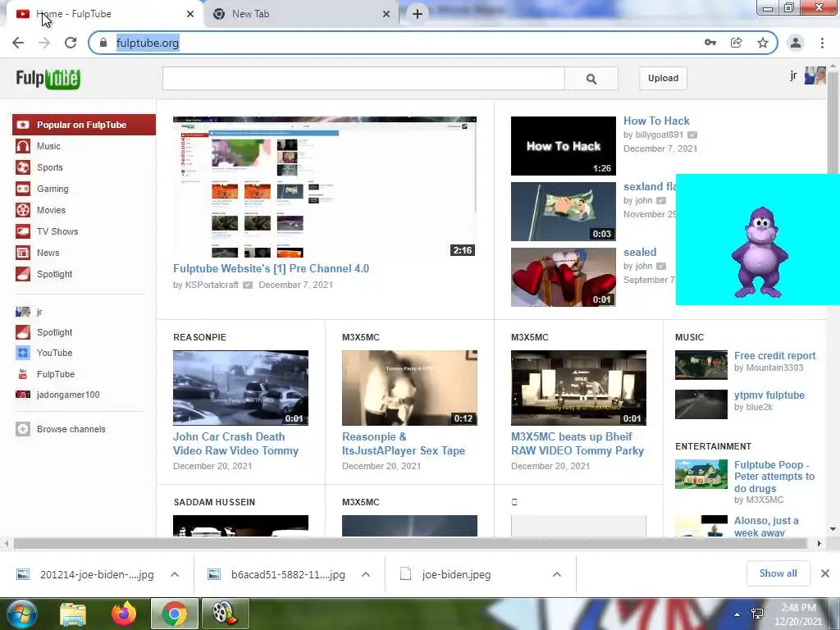Screen dimensions: 840x630
Task: Open a new browser tab
Action: point(418,14)
